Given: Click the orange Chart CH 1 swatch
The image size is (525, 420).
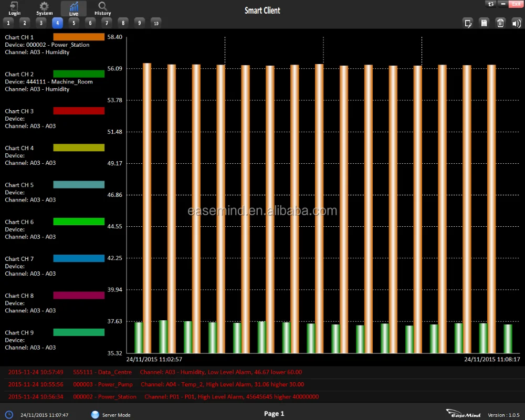Looking at the screenshot, I should [79, 37].
